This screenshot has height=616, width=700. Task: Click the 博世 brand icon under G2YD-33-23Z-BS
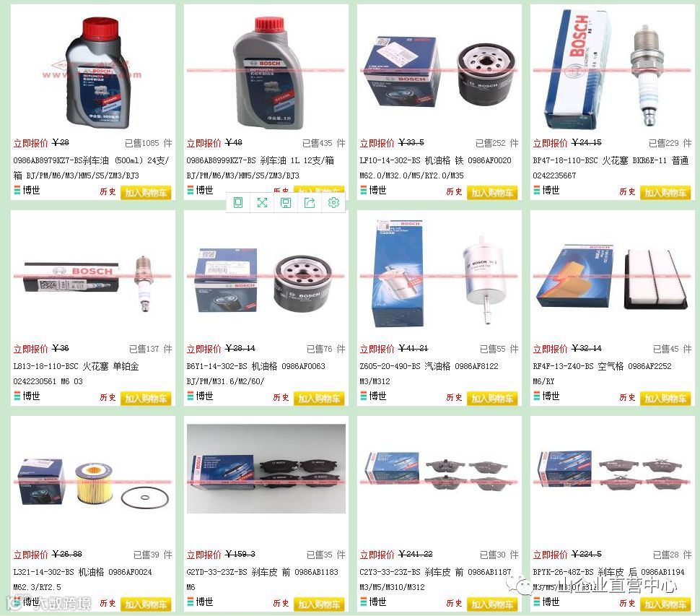(x=200, y=602)
